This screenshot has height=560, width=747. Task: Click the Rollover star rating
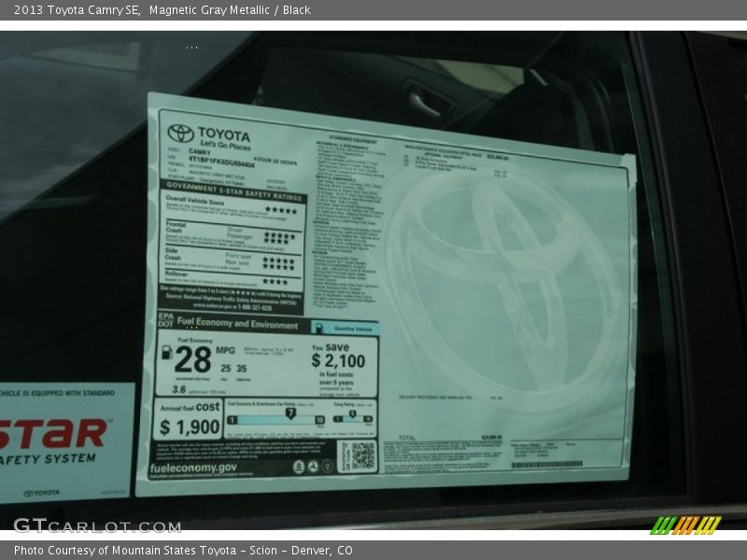click(275, 281)
